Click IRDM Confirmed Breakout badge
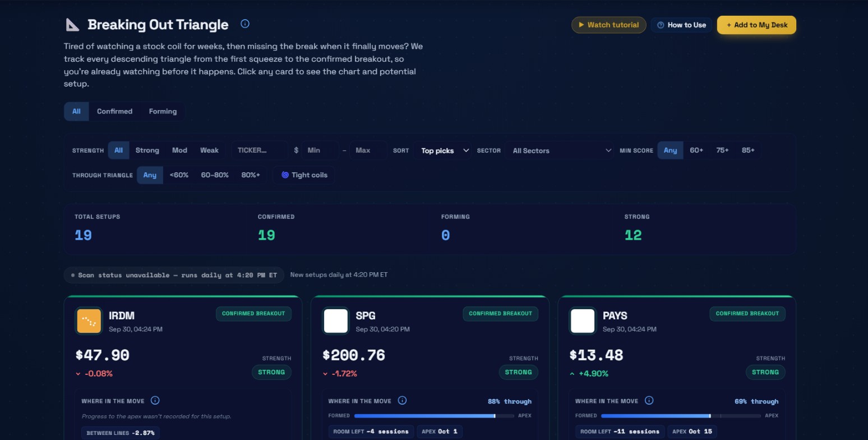Screen dimensions: 868x440 tap(253, 314)
